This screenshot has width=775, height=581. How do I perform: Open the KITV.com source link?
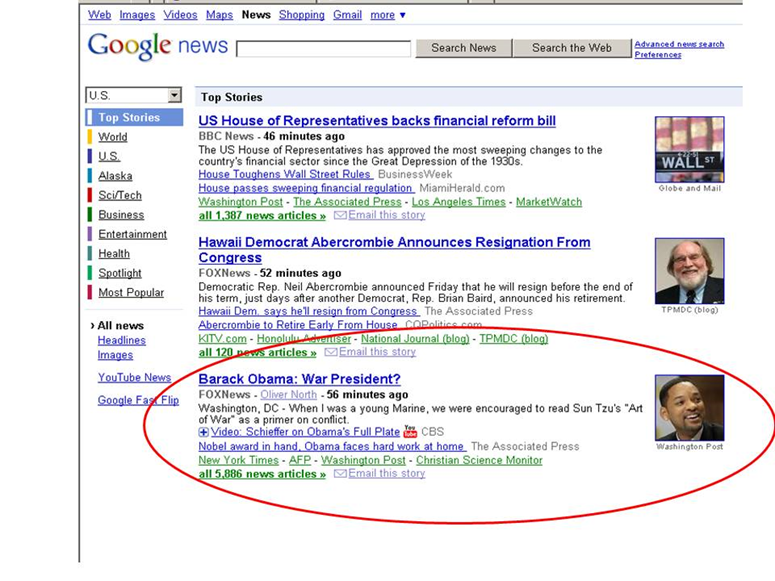(x=222, y=339)
